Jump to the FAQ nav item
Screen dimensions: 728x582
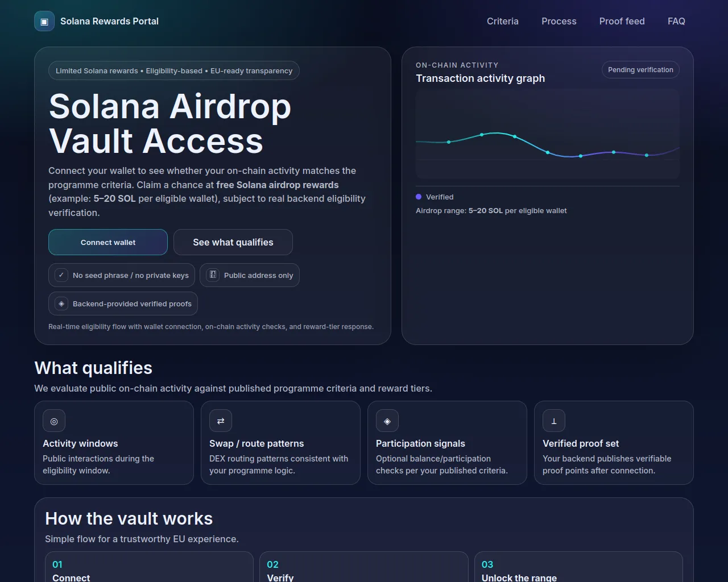pos(676,21)
